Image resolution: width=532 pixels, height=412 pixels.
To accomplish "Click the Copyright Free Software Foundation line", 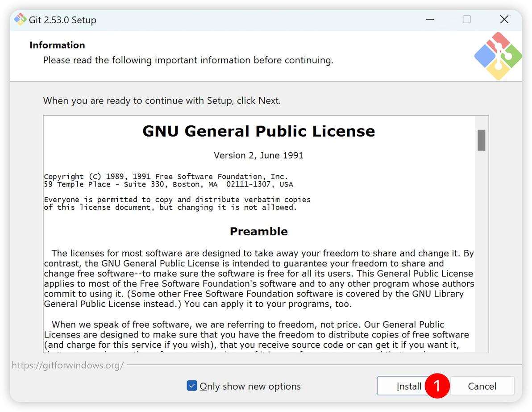I will (166, 176).
